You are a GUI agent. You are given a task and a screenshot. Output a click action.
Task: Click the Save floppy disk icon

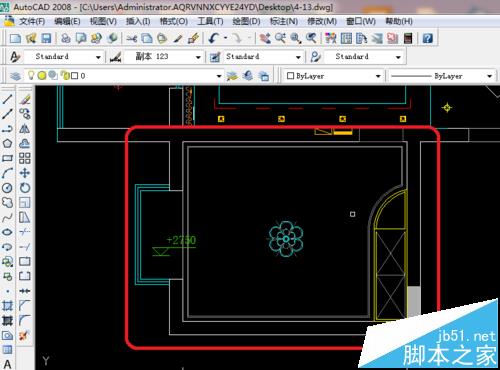point(46,38)
